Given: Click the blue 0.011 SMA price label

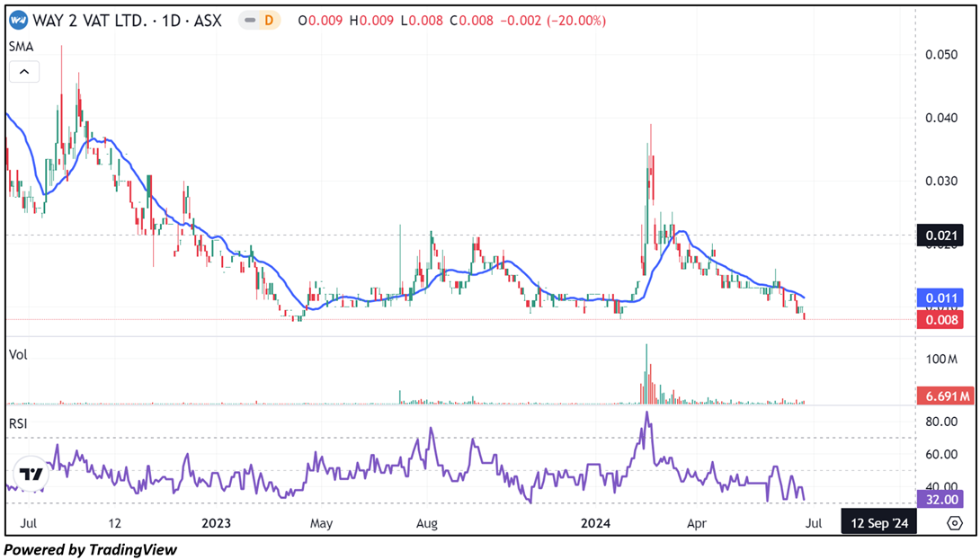Looking at the screenshot, I should (940, 298).
